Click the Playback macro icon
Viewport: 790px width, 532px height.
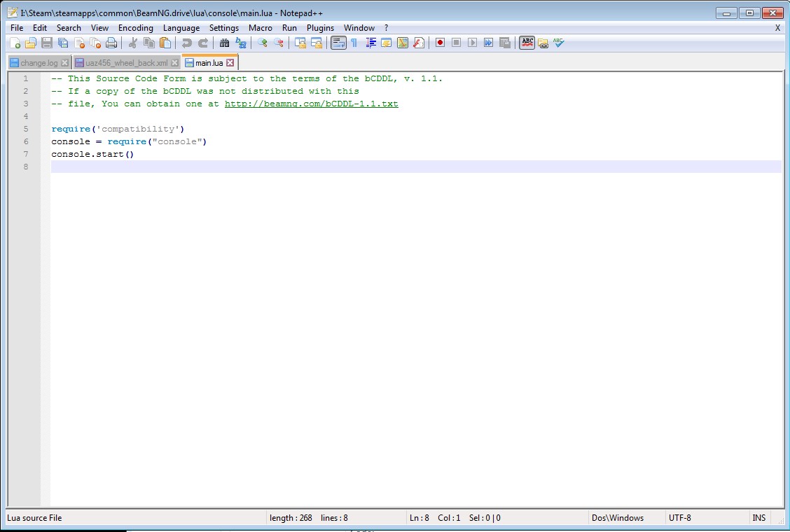473,43
